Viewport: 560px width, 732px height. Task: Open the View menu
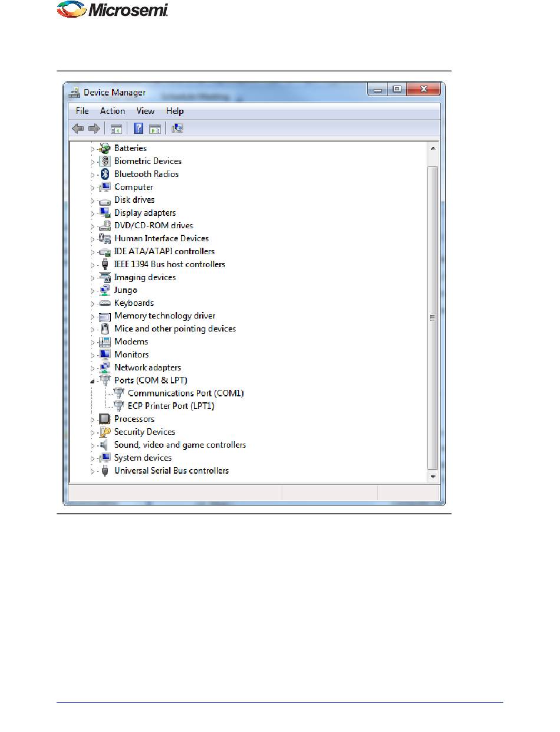click(146, 111)
